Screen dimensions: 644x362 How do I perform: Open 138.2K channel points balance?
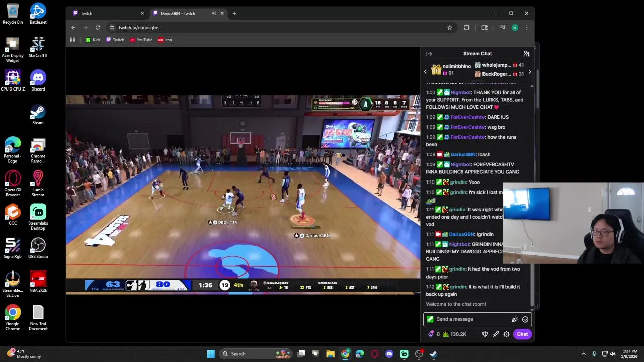[454, 334]
